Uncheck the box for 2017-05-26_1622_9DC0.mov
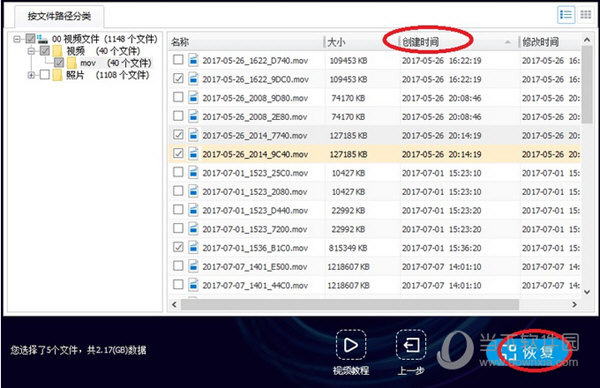This screenshot has width=600, height=388. 178,78
